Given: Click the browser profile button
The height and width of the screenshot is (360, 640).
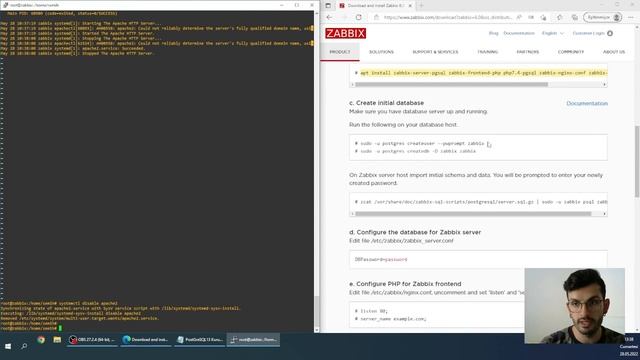Looking at the screenshot, I should 603,17.
